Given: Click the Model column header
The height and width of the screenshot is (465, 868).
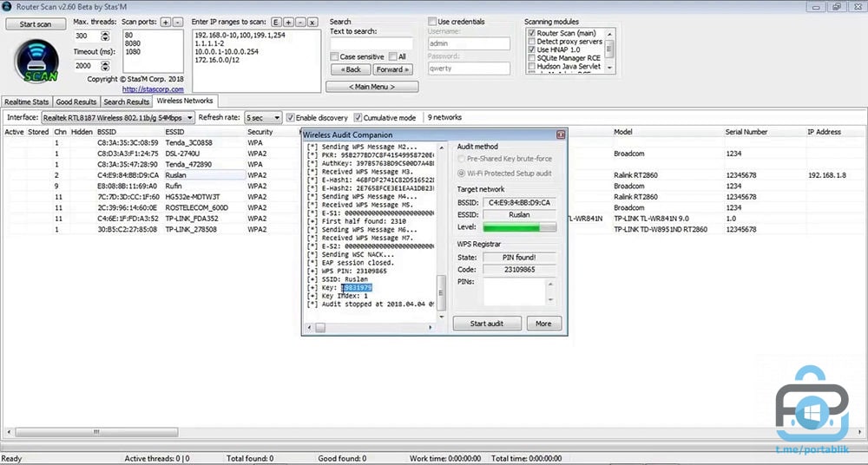Looking at the screenshot, I should coord(622,132).
